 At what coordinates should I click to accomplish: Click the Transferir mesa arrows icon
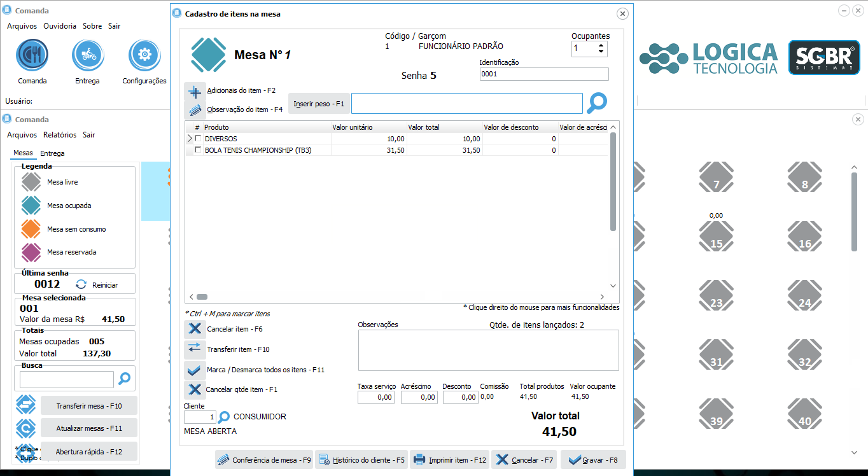(x=25, y=405)
